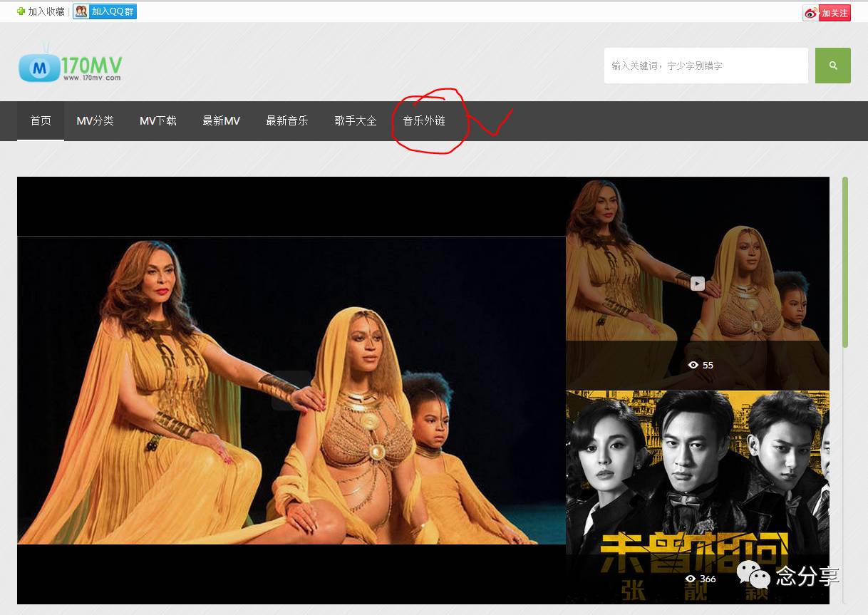Open the MV分类 menu item
The height and width of the screenshot is (615, 868).
tap(95, 121)
